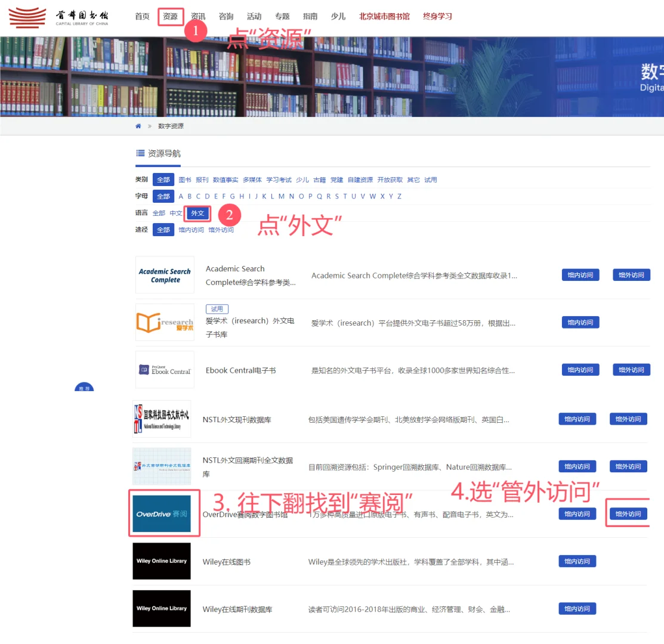
Task: Filter category by 少儿 in 类别 row
Action: (302, 180)
